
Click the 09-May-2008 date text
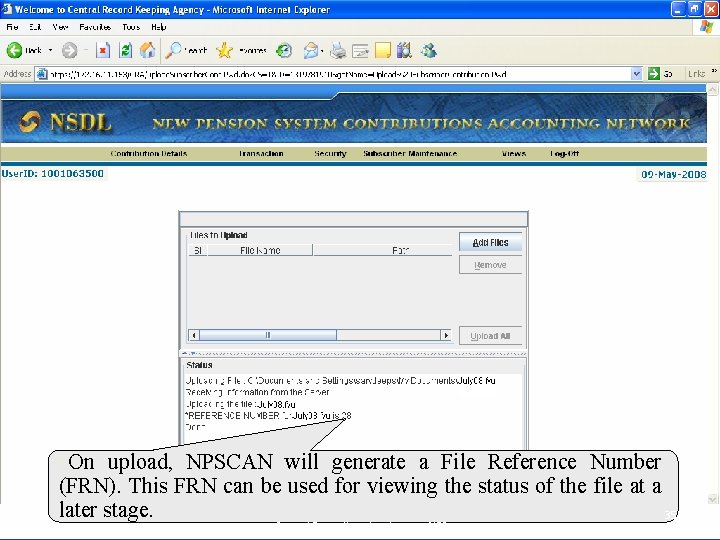point(674,174)
